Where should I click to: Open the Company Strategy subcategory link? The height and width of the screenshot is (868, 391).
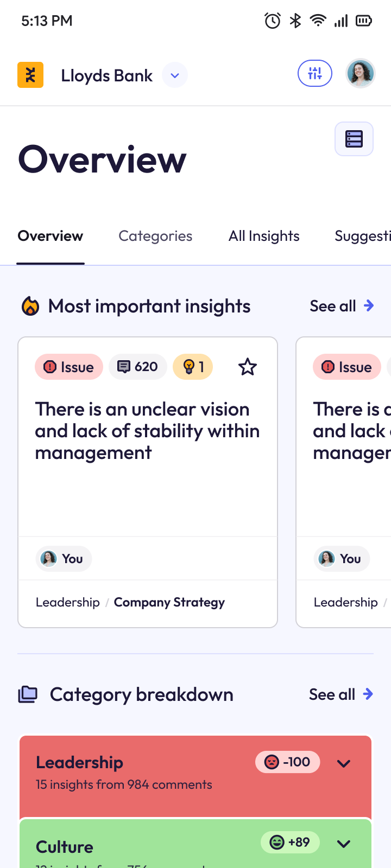pyautogui.click(x=169, y=602)
